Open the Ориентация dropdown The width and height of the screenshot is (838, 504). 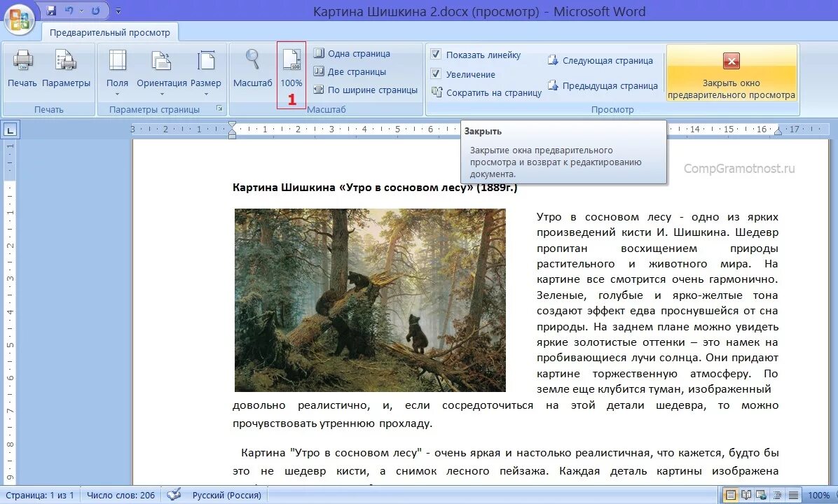pyautogui.click(x=161, y=72)
